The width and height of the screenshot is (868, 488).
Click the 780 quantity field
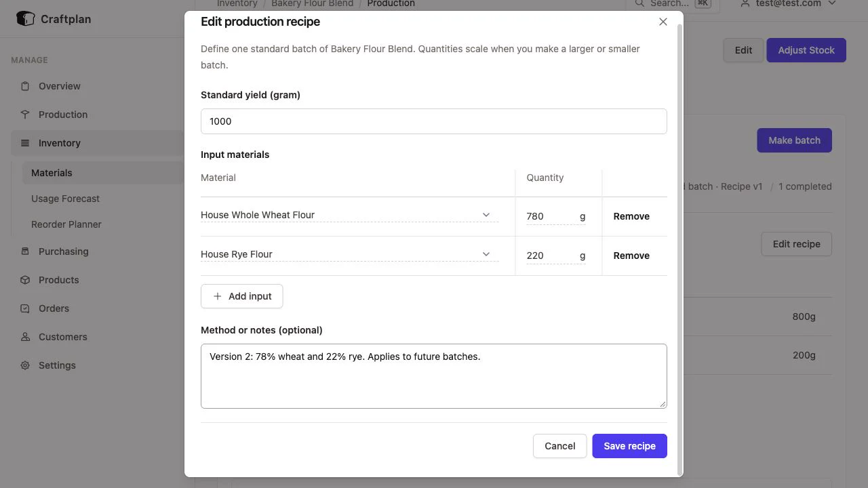[x=550, y=216]
